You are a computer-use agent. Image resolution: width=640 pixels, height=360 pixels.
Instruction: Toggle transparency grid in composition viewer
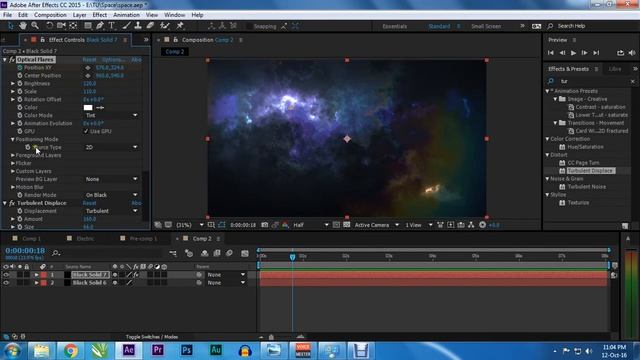[347, 225]
